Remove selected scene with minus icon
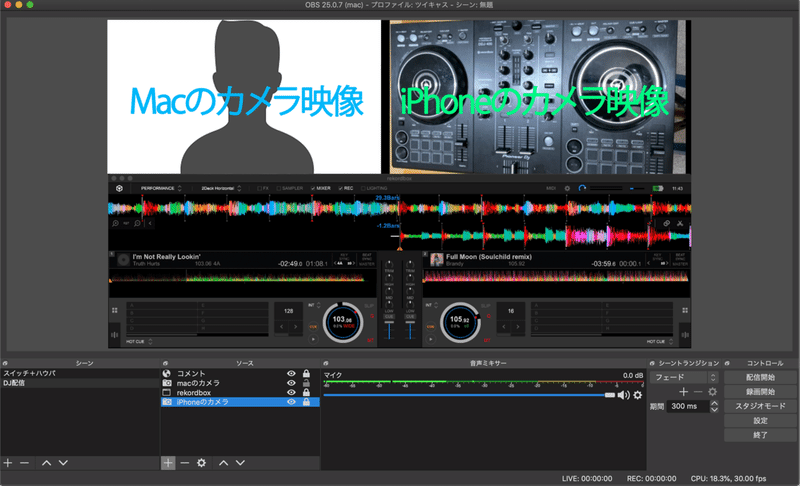This screenshot has width=800, height=486. (x=24, y=463)
